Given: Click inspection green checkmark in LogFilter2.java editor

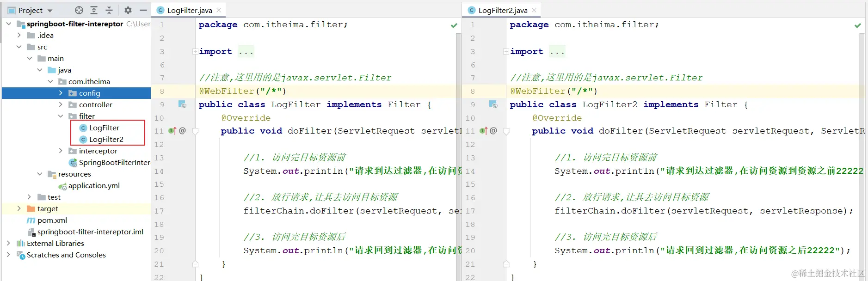Looking at the screenshot, I should (x=858, y=25).
